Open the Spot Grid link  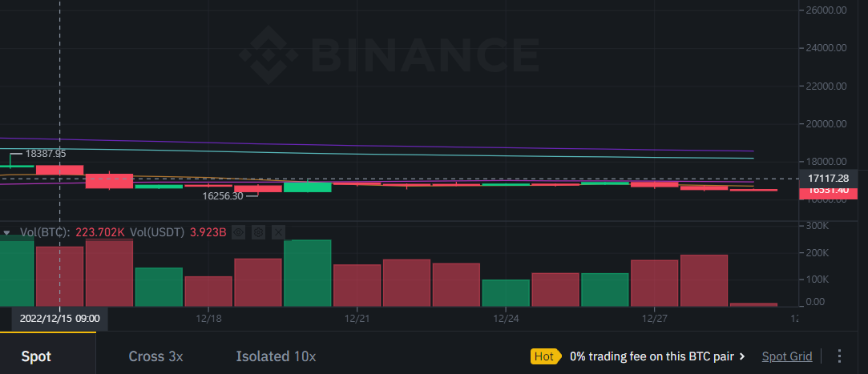pos(786,356)
